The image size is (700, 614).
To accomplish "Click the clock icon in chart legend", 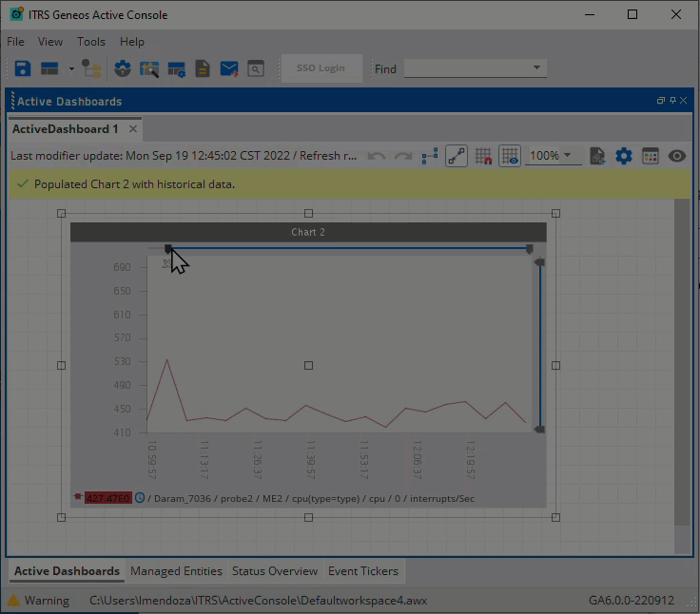I will click(140, 498).
